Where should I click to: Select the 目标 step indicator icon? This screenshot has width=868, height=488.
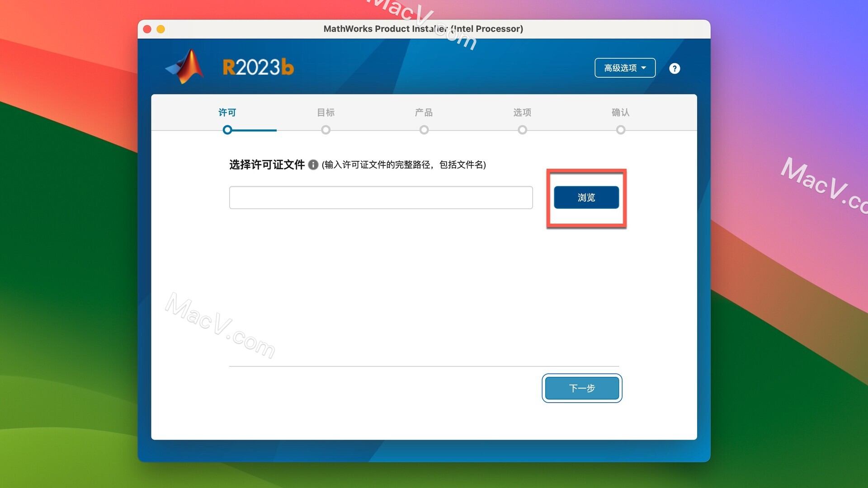pyautogui.click(x=326, y=130)
